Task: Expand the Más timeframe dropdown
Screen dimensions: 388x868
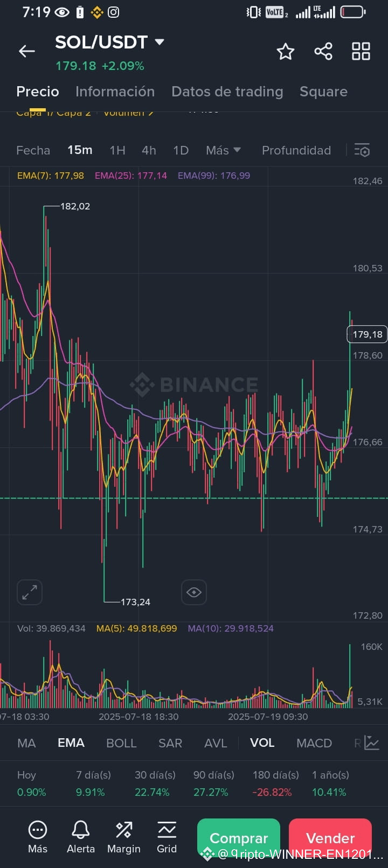Action: click(223, 150)
